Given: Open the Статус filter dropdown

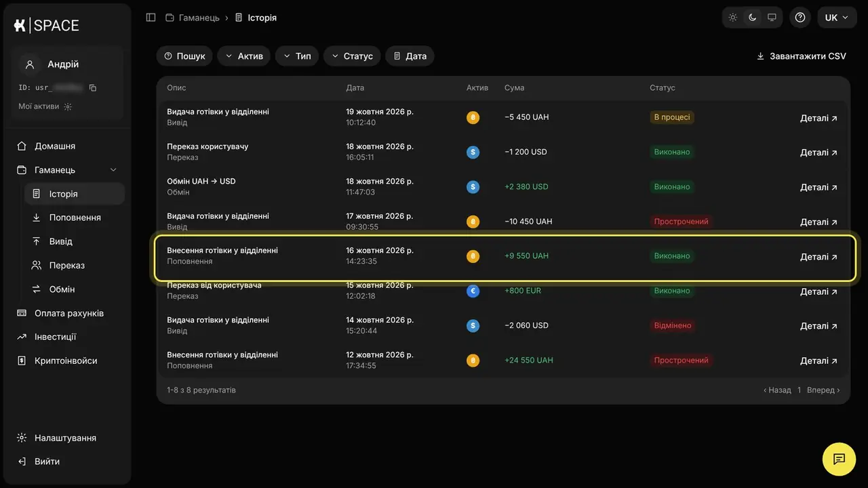Looking at the screenshot, I should point(352,56).
